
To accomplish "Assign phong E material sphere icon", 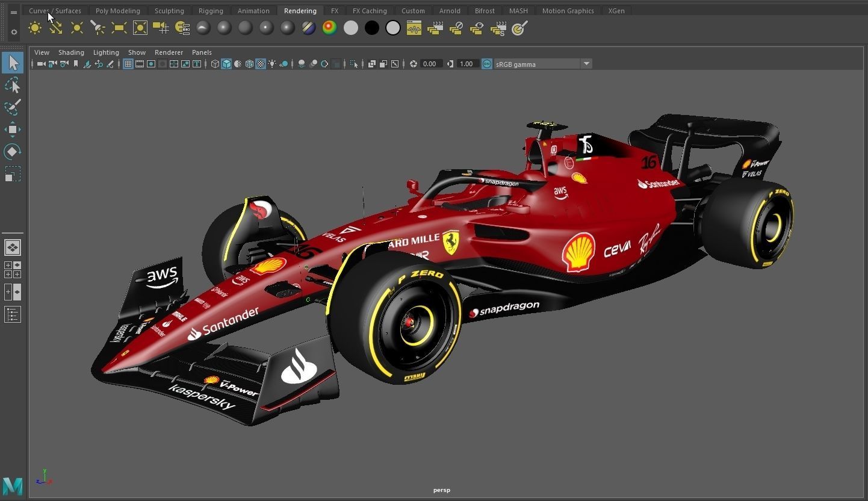I will 288,28.
